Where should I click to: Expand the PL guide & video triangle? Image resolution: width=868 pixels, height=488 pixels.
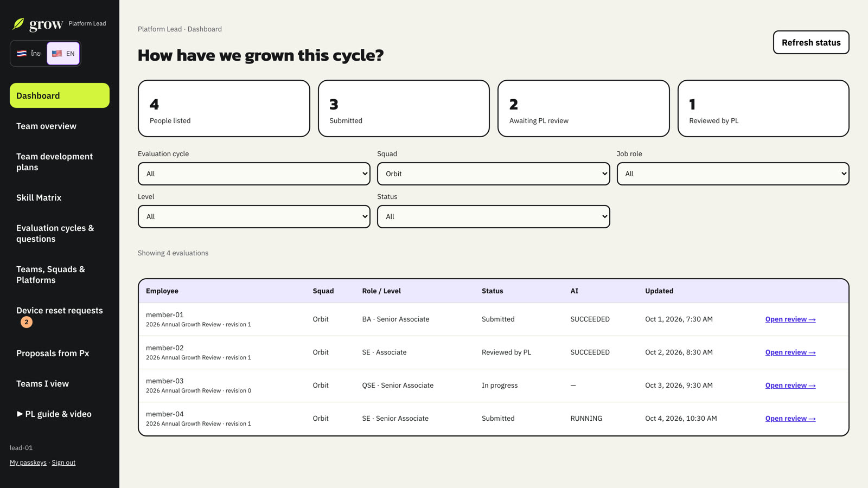pos(20,414)
